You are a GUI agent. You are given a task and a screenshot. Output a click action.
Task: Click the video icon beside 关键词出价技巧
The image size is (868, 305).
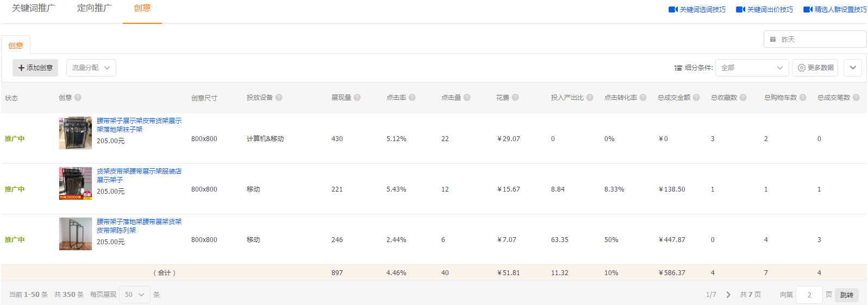(740, 10)
